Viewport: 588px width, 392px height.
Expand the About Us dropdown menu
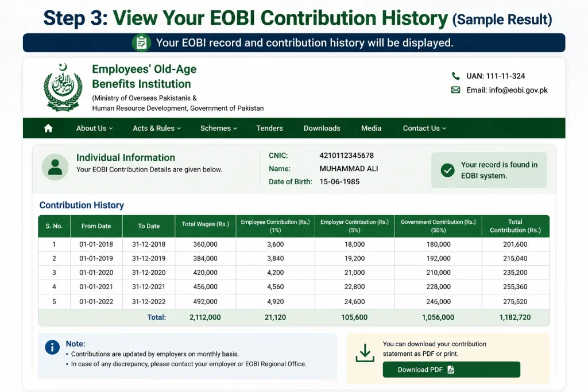[94, 128]
